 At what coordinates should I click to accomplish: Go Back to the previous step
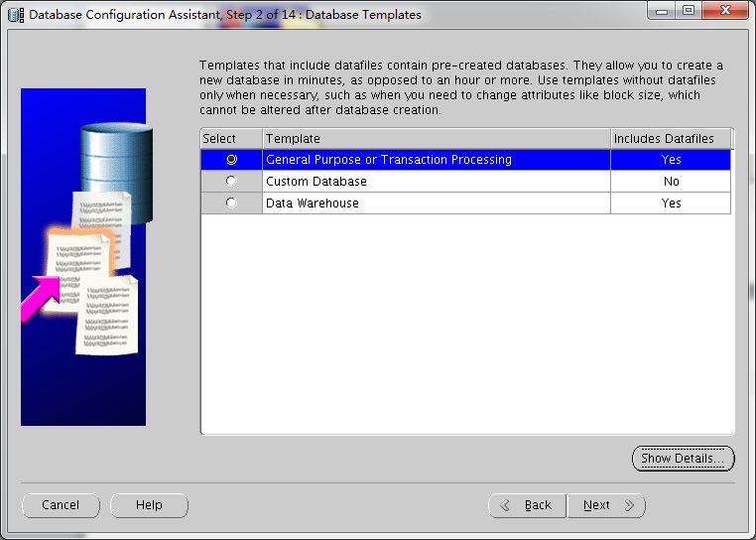[x=527, y=505]
